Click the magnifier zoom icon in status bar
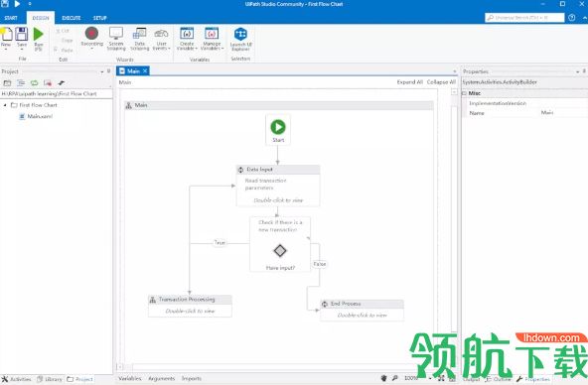588x385 pixels. (x=395, y=378)
